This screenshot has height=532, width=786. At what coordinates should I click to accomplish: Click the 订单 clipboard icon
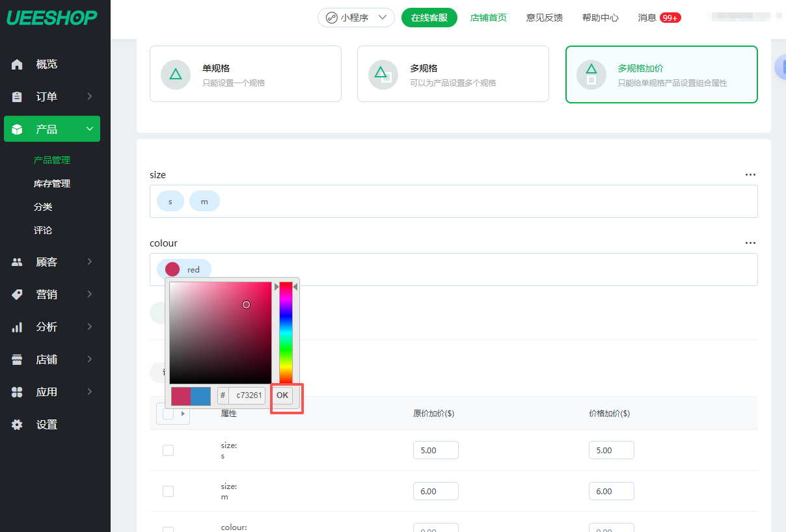(x=18, y=97)
